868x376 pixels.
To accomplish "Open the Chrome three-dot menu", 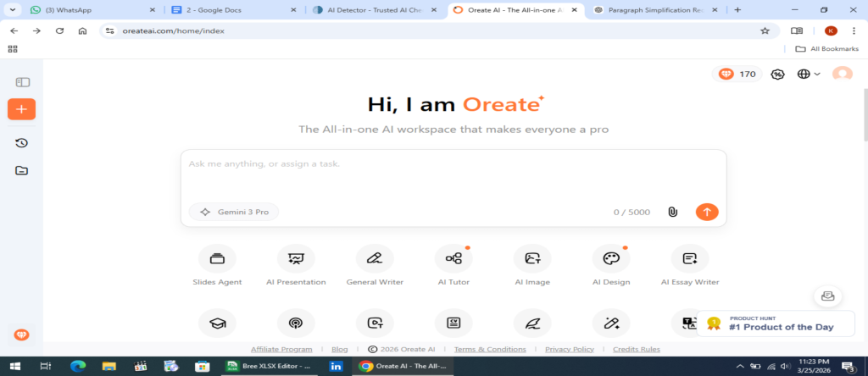I will [854, 31].
